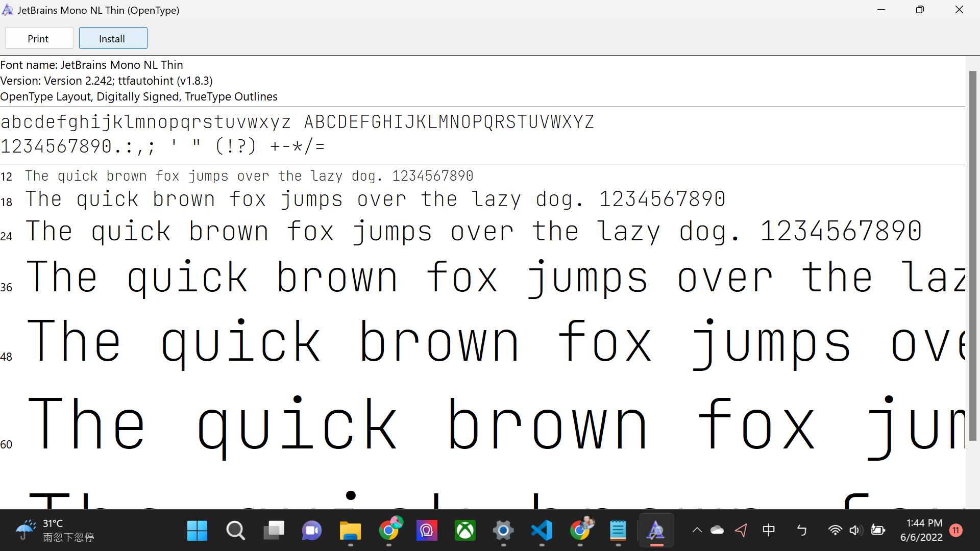Toggle the Chinese IME 中 indicator
Image resolution: width=980 pixels, height=551 pixels.
pos(768,531)
